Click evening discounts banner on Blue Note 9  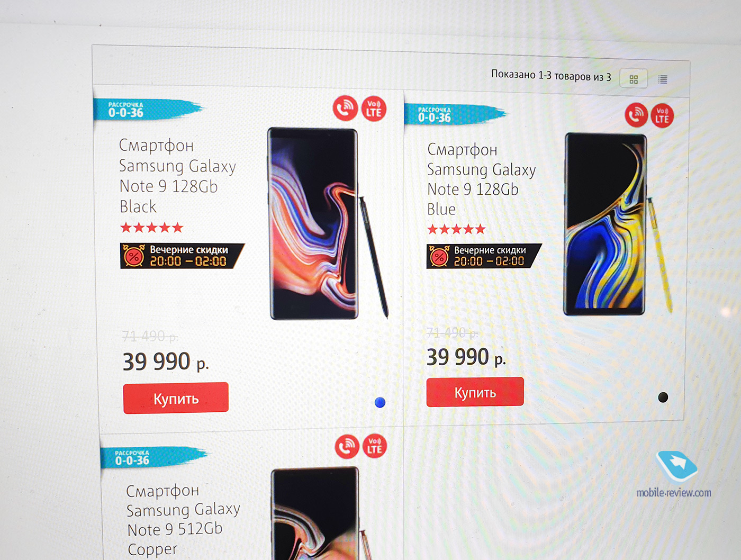(484, 256)
